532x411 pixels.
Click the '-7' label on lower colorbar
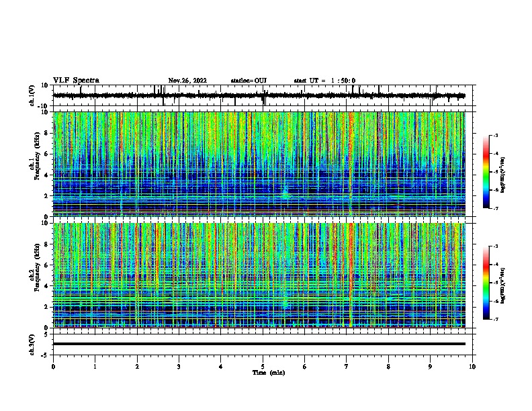(496, 319)
